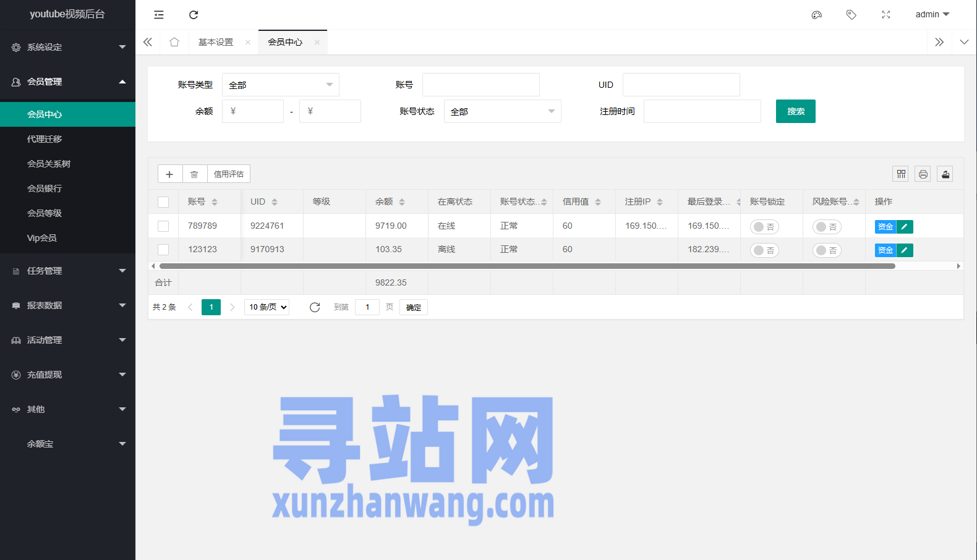Expand the 系统设定 sidebar menu
The width and height of the screenshot is (977, 560).
tap(67, 47)
